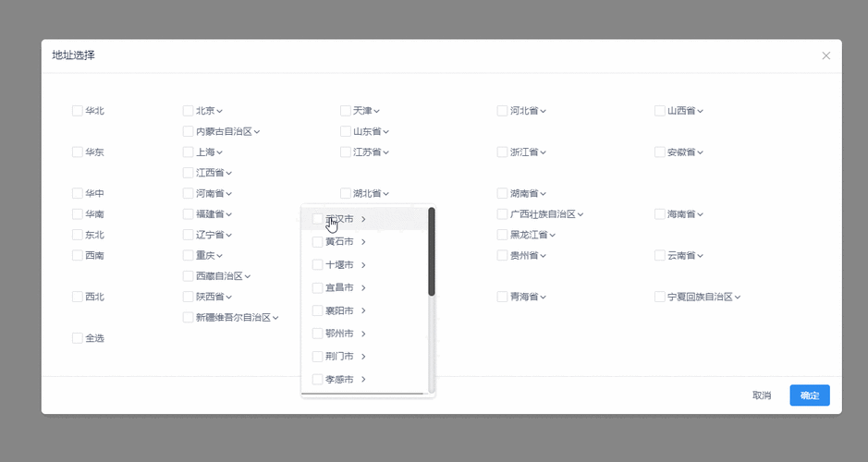Open the 河南省 dropdown arrow
Viewport: 868px width, 462px height.
229,194
